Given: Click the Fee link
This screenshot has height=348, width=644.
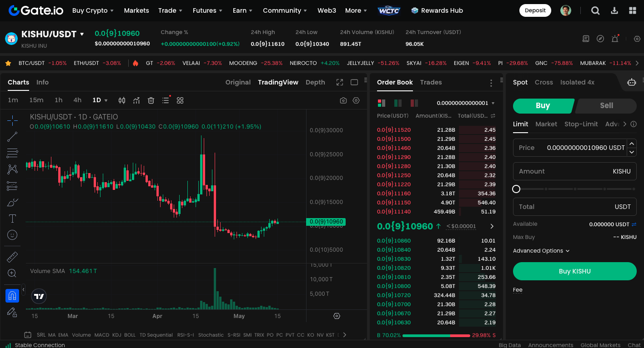Looking at the screenshot, I should (518, 290).
